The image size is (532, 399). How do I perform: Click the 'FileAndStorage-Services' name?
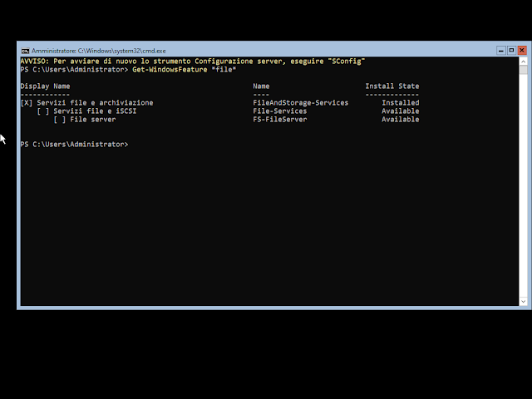point(301,103)
